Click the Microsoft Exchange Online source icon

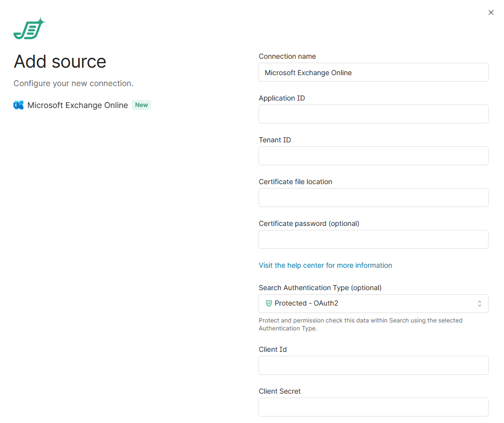click(18, 105)
